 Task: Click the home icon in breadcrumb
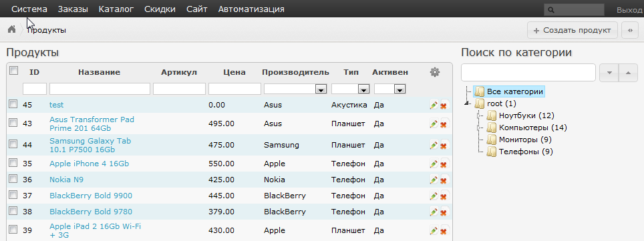pyautogui.click(x=11, y=29)
